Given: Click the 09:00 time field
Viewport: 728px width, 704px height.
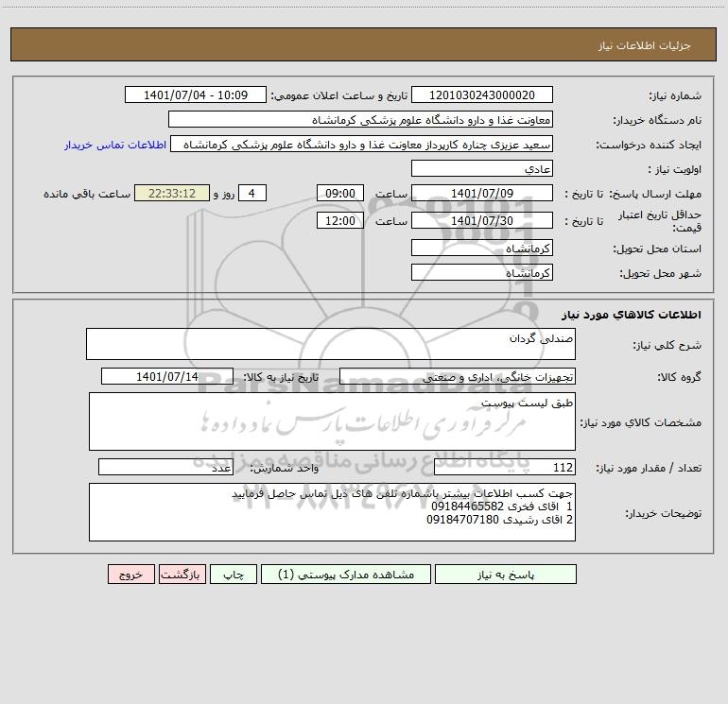Looking at the screenshot, I should (339, 193).
